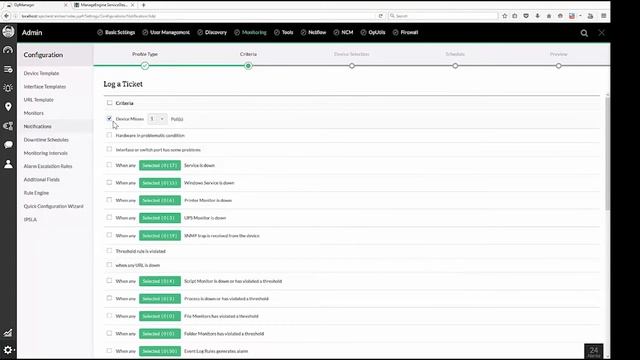Click the criteria list vertical scrollbar

point(607,153)
